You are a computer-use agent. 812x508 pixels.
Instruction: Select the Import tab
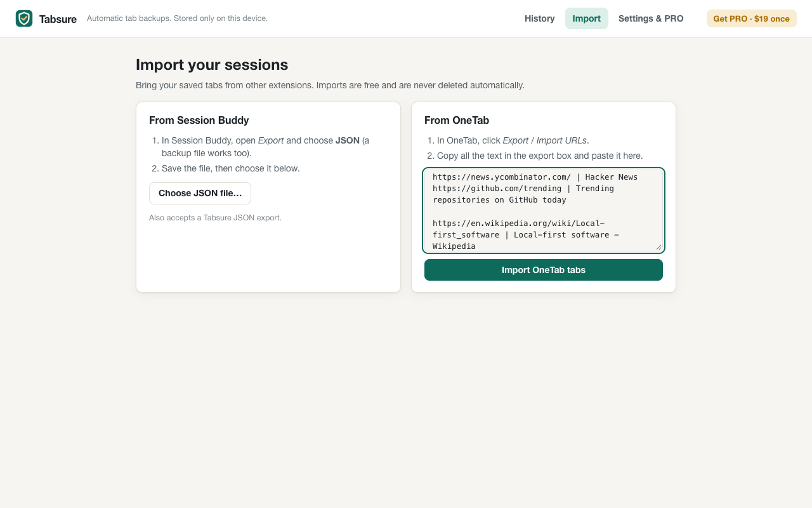[x=587, y=18]
